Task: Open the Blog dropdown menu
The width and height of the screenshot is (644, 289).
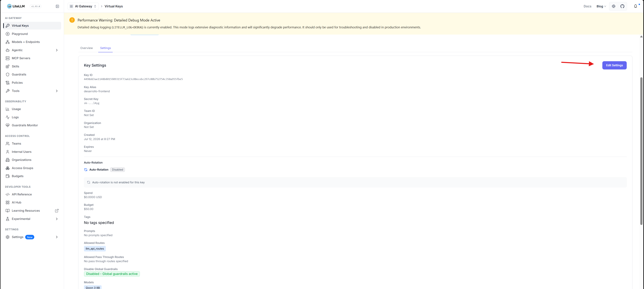Action: [601, 6]
